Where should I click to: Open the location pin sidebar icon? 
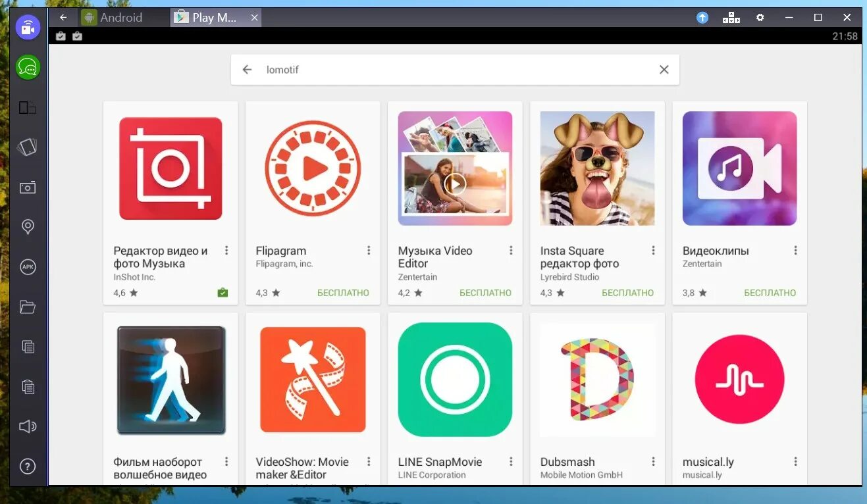28,227
